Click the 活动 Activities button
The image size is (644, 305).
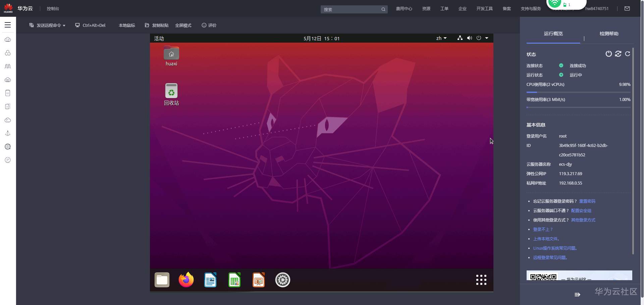click(x=159, y=39)
